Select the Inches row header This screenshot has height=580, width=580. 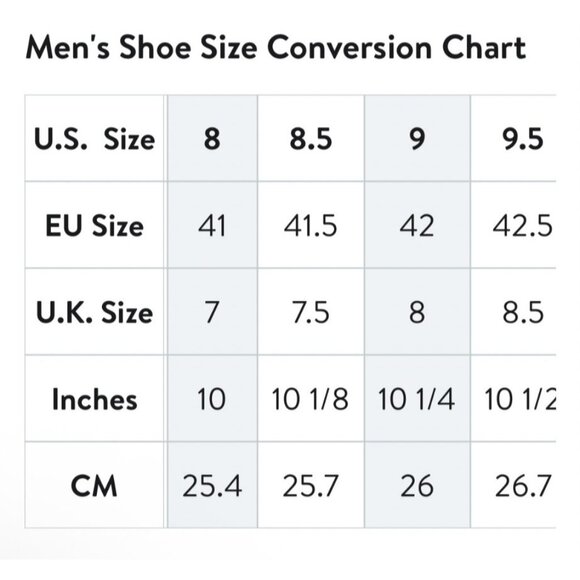[94, 398]
